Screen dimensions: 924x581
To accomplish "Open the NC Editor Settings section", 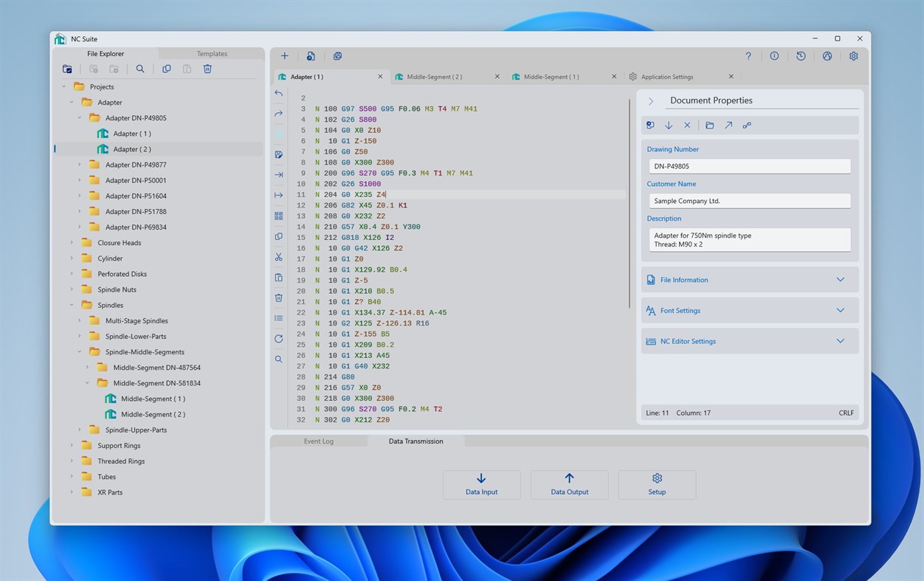I will tap(749, 341).
